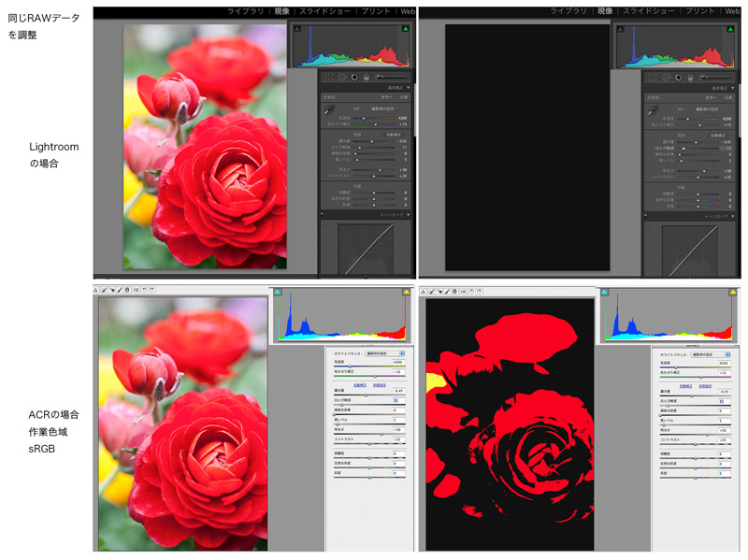Viewport: 748px width, 560px height.
Task: Click 彩度 slider in ACR red-clipping window
Action: 696,478
